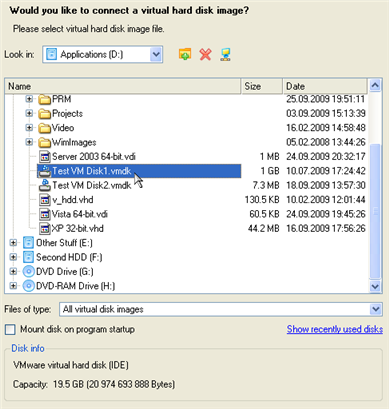Expand the PRM folder node
The image size is (389, 409).
[x=29, y=99]
